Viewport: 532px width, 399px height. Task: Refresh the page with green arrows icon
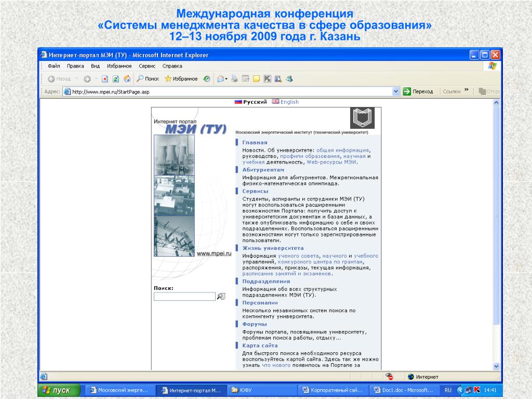click(116, 79)
